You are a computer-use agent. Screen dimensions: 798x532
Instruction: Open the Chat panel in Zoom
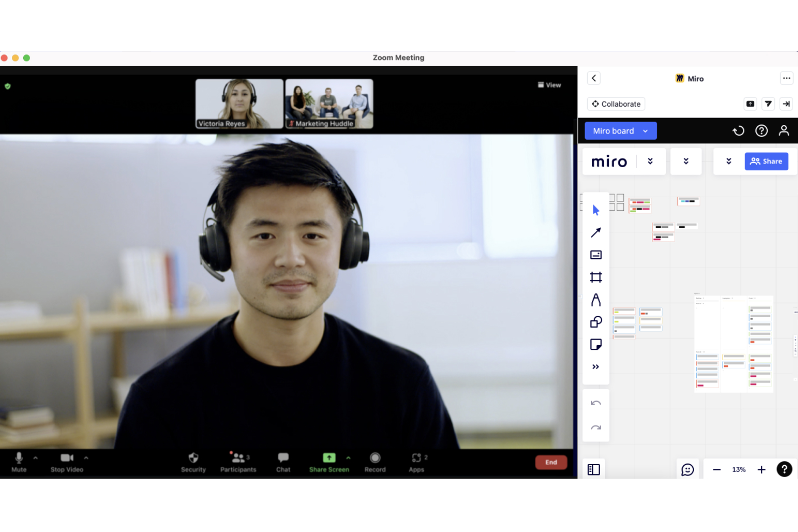(x=283, y=462)
